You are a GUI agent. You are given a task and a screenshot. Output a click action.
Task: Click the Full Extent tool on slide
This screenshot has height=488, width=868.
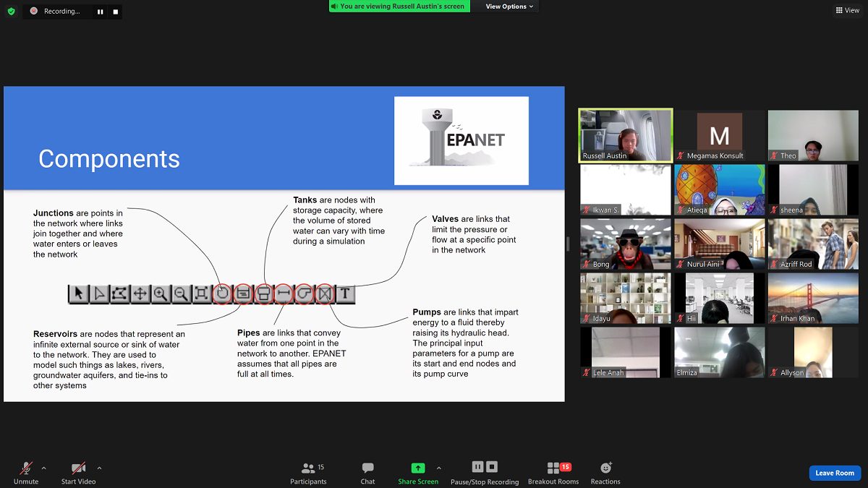(x=201, y=294)
